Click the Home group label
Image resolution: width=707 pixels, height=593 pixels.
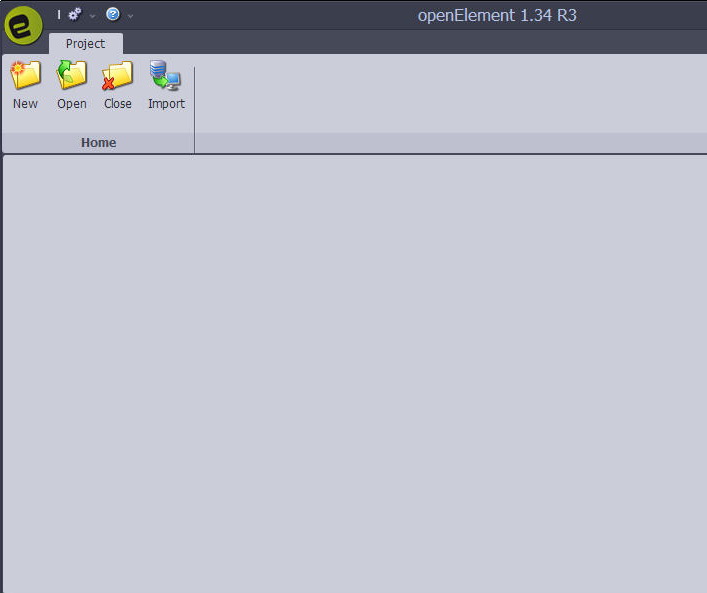(98, 143)
